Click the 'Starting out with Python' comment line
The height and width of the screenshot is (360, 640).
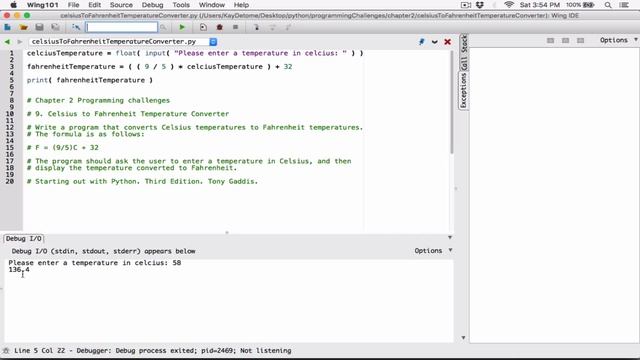point(142,181)
